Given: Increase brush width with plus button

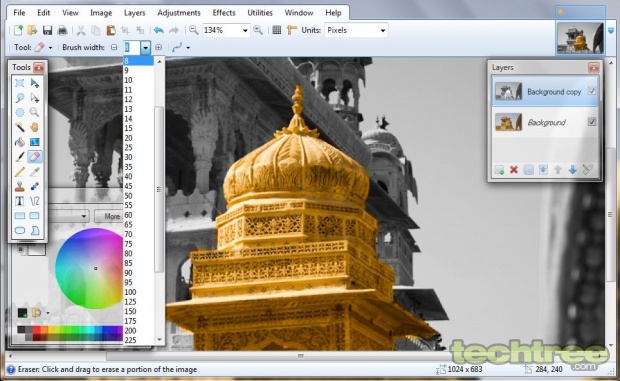Looking at the screenshot, I should click(159, 47).
